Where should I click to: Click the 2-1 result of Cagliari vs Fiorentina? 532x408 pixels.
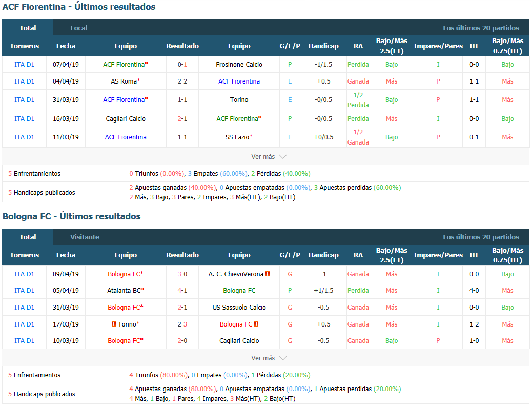pyautogui.click(x=182, y=118)
